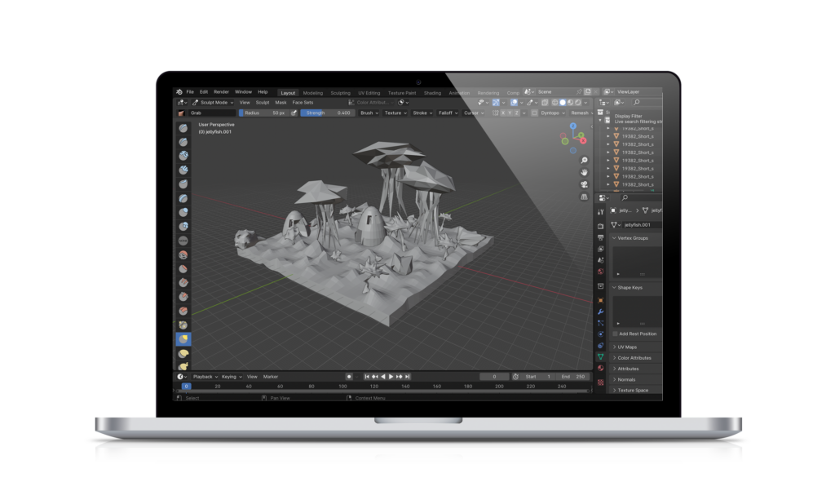835x504 pixels.
Task: Open the Particles properties tab
Action: [x=601, y=323]
